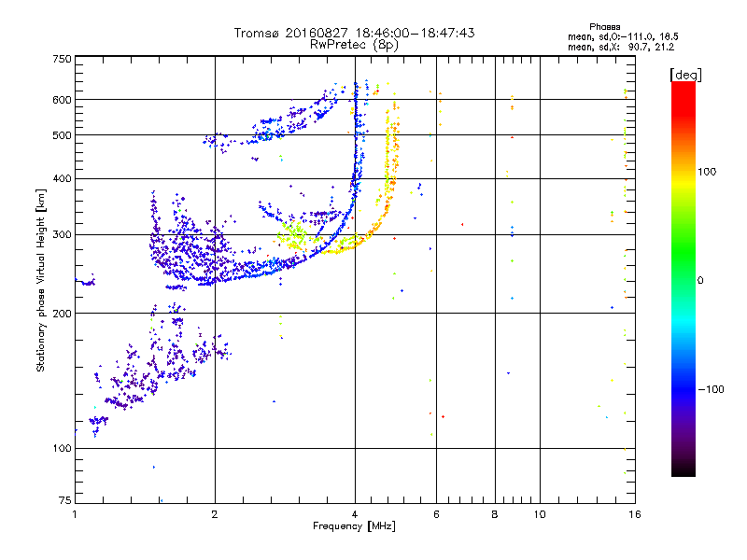
Task: Click the y-axis tick label "500"
Action: 62,135
